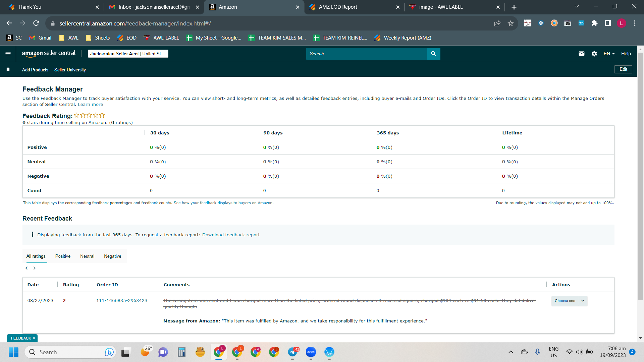The width and height of the screenshot is (644, 362).
Task: Click the feedback rating stars
Action: tap(89, 115)
